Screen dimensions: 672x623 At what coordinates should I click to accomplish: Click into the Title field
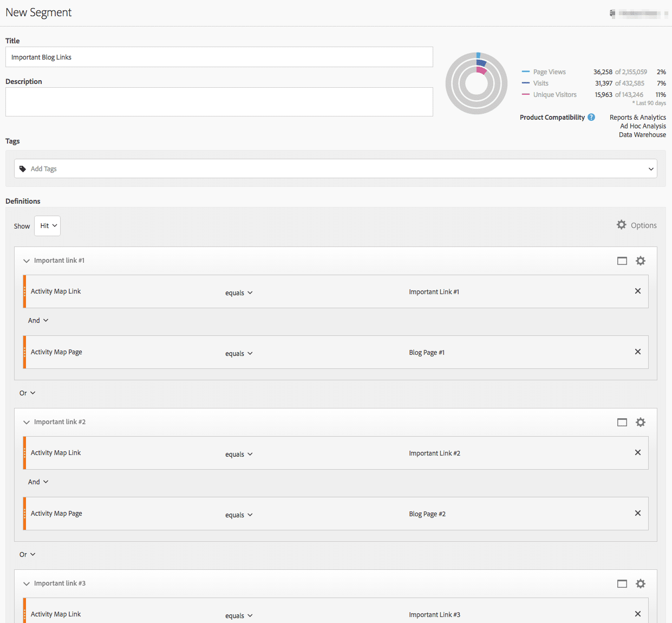pyautogui.click(x=219, y=57)
